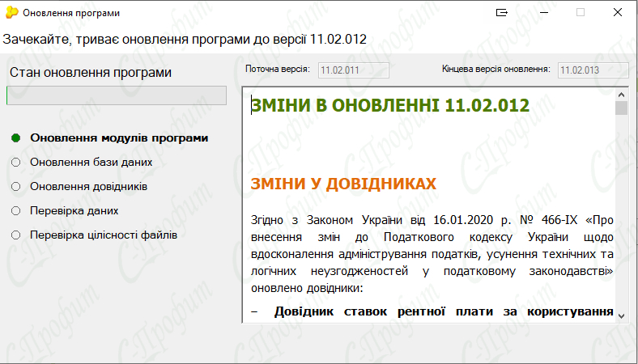Click the yellow application icon in title bar

click(12, 13)
